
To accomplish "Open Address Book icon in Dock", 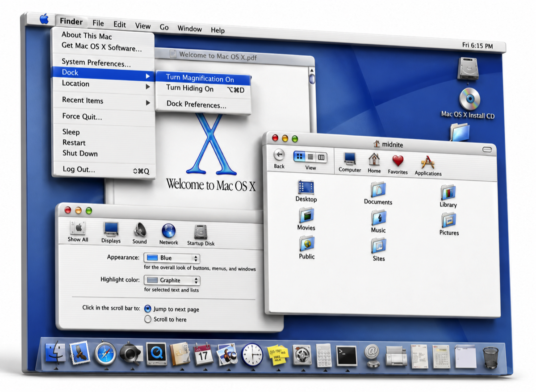I will [180, 354].
